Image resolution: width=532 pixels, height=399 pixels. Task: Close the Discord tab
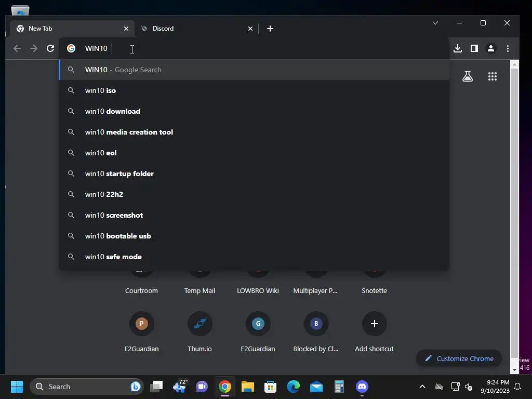pyautogui.click(x=250, y=29)
